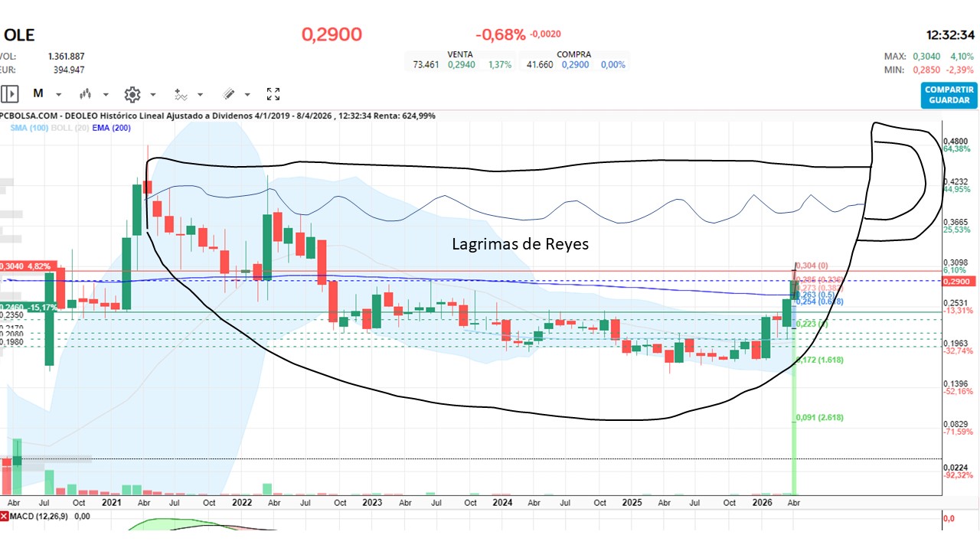Open the monthly timeframe selector M

[38, 94]
